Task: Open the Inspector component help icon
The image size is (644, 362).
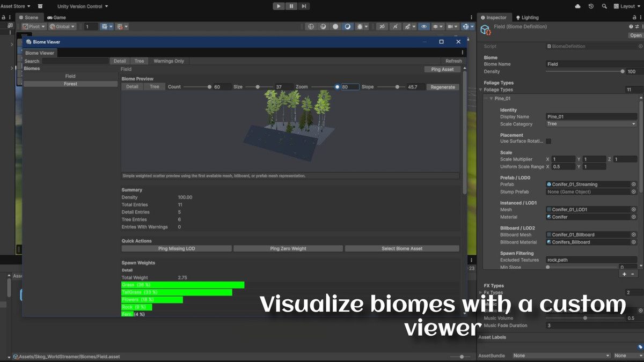Action: (x=631, y=27)
